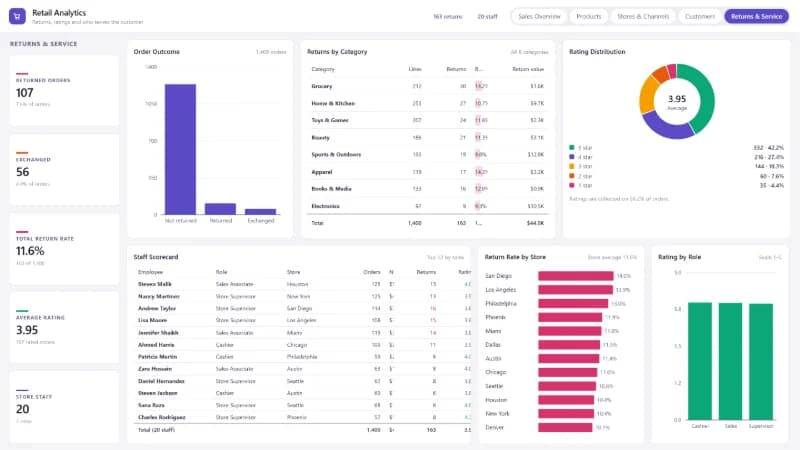Image resolution: width=800 pixels, height=450 pixels.
Task: Sort by the Return value column header
Action: tap(528, 69)
